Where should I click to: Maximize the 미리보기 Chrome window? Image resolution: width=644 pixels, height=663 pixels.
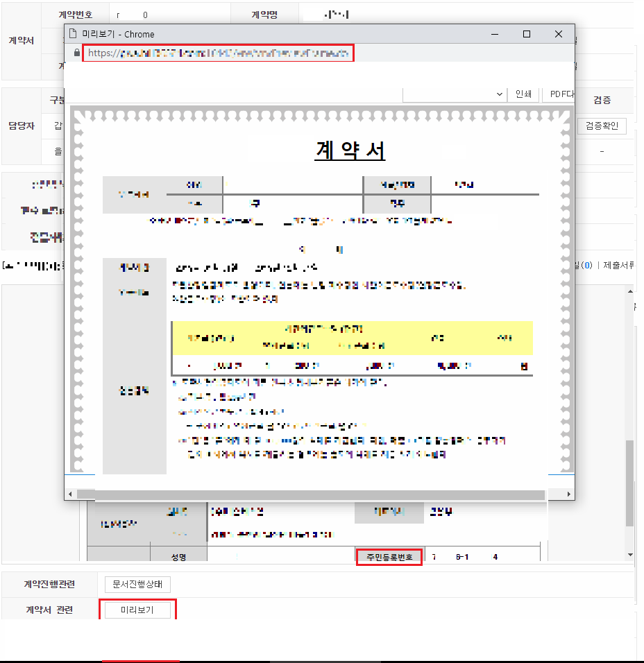coord(526,34)
